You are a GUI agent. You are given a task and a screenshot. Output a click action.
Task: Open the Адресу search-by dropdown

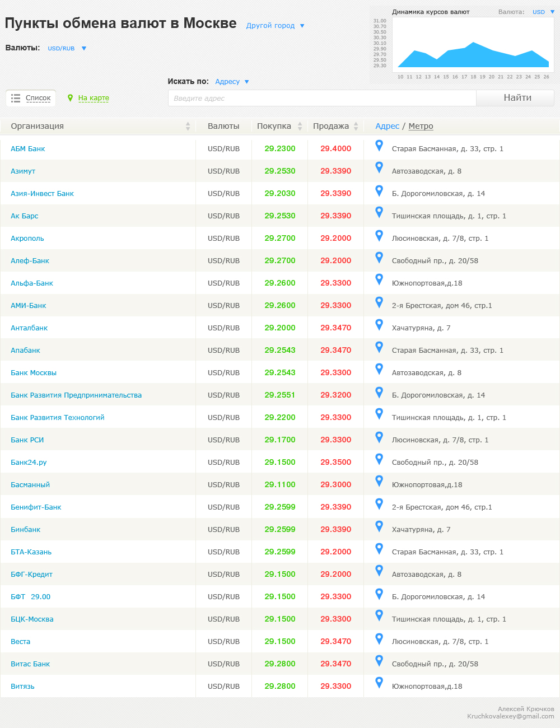[x=246, y=82]
